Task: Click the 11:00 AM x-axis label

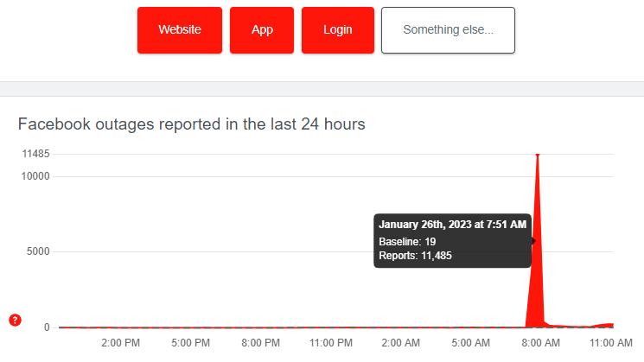Action: 611,343
